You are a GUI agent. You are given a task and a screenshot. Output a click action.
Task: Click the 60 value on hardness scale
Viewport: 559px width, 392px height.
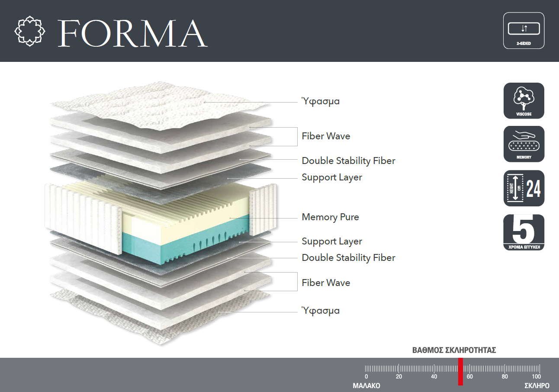pyautogui.click(x=469, y=377)
